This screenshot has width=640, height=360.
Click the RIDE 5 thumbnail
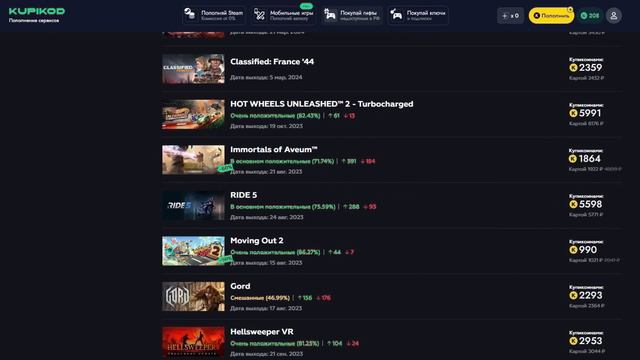point(193,205)
